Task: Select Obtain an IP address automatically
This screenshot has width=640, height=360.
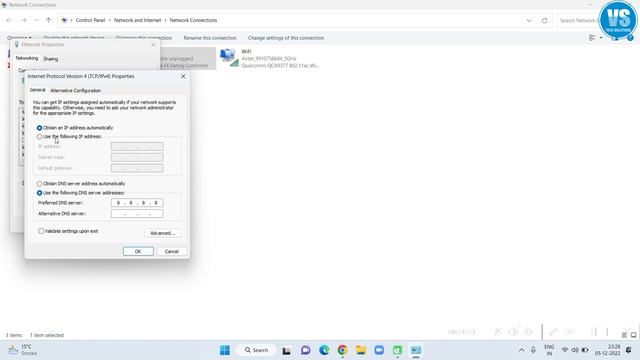Action: click(x=40, y=128)
